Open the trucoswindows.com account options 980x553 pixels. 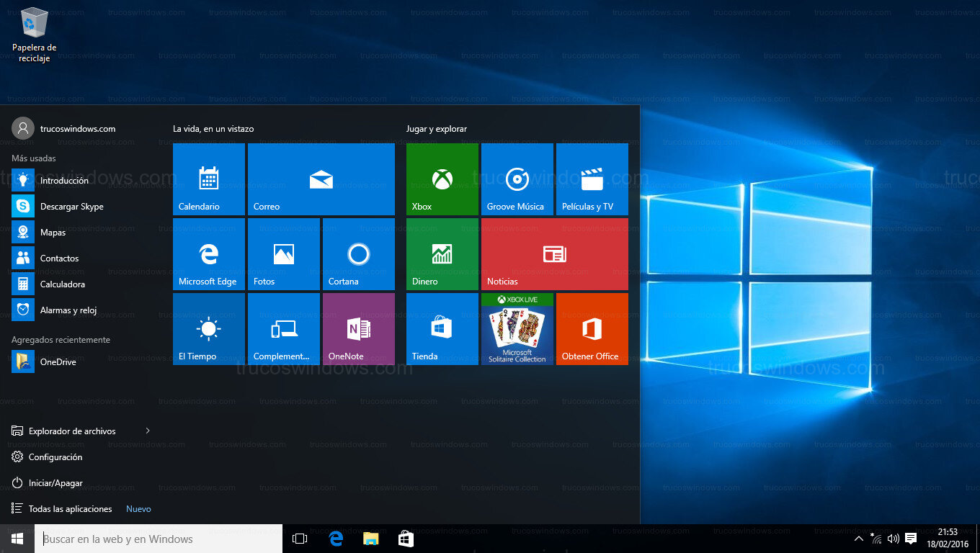click(79, 127)
